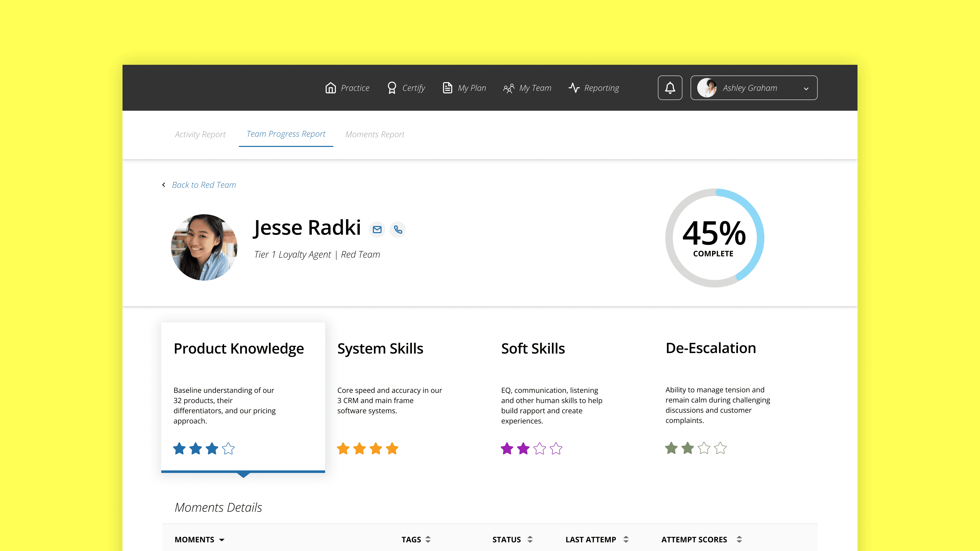Switch to the Moments Report tab
This screenshot has height=551, width=980.
375,134
